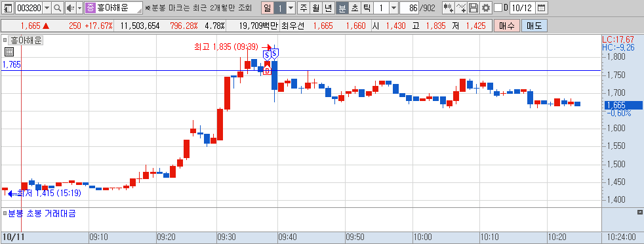
Task: Click the 흥아해운 chart legend label
Action: 26,40
